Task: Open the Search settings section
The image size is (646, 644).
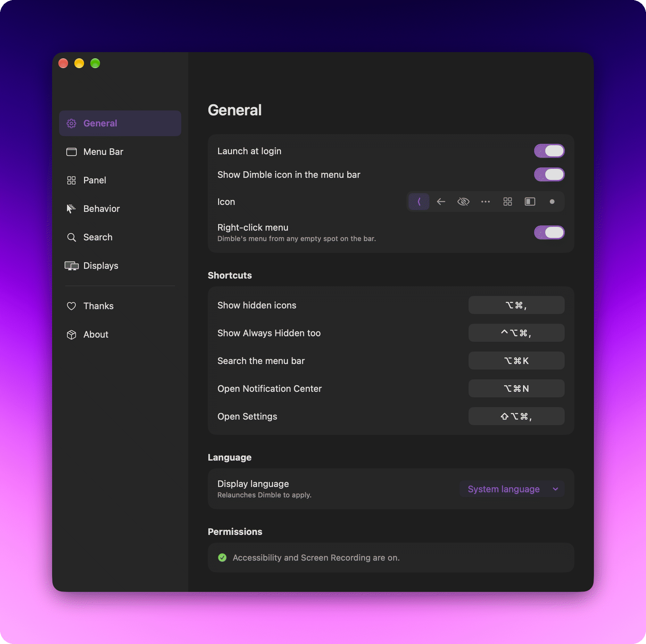Action: click(x=120, y=237)
